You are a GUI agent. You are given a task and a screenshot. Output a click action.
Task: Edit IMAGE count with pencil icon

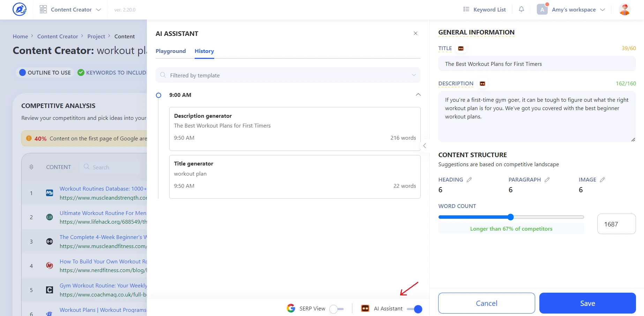(602, 180)
